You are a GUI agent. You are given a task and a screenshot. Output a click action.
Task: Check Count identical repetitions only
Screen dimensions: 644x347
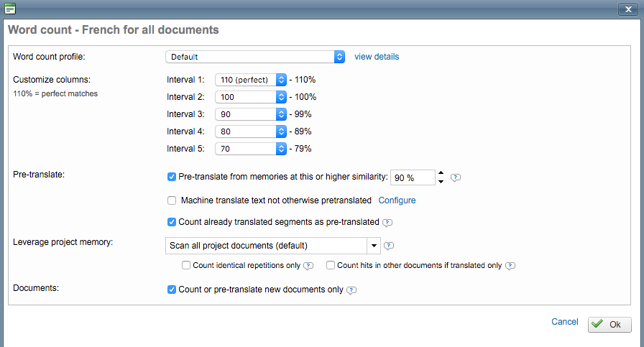186,265
